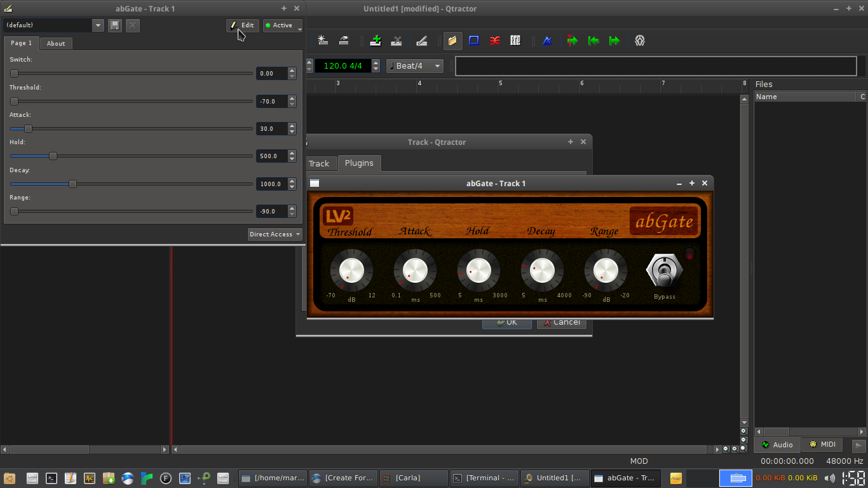Open the volume speaker icon in system tray
The width and height of the screenshot is (868, 488).
(x=830, y=478)
